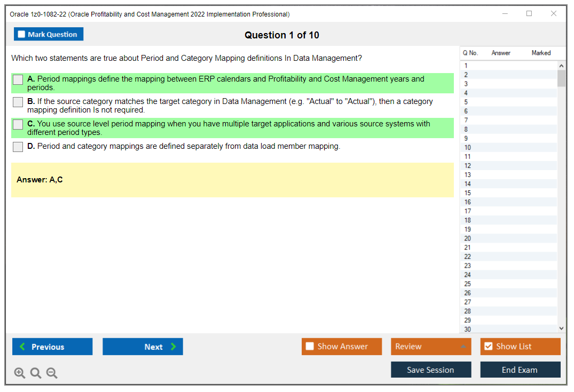Enable the Show Answer checkbox
This screenshot has height=392, width=574.
(x=309, y=346)
